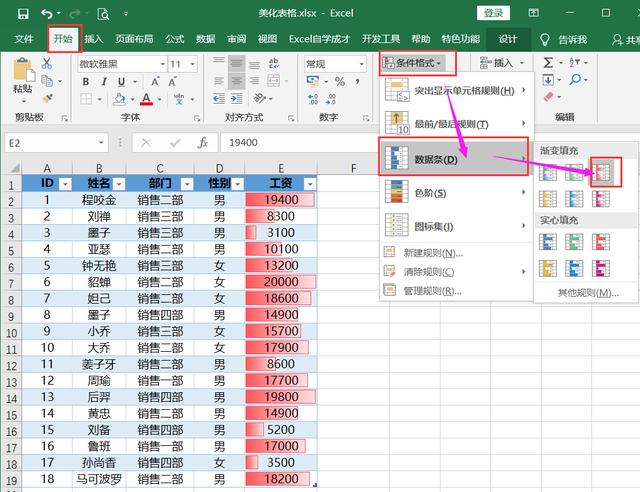Select red gradient fill data bar
This screenshot has height=492, width=640.
[601, 172]
